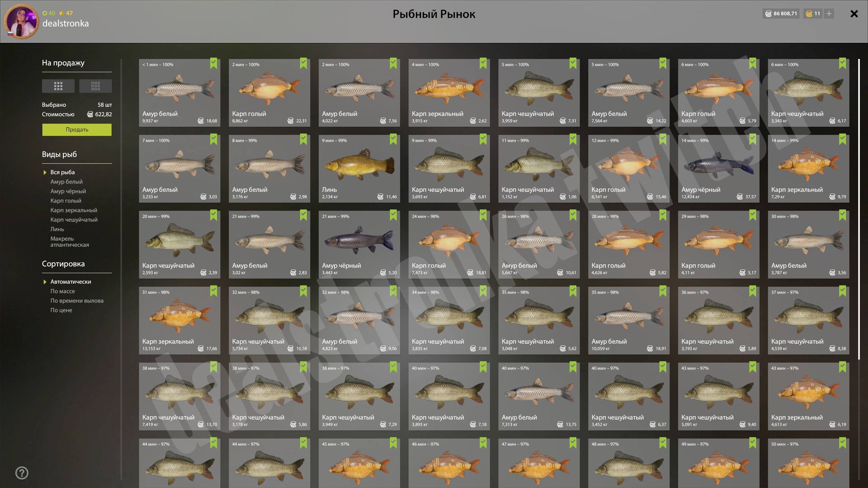Close the fish market with X icon
Image resolution: width=868 pixels, height=488 pixels.
point(854,14)
